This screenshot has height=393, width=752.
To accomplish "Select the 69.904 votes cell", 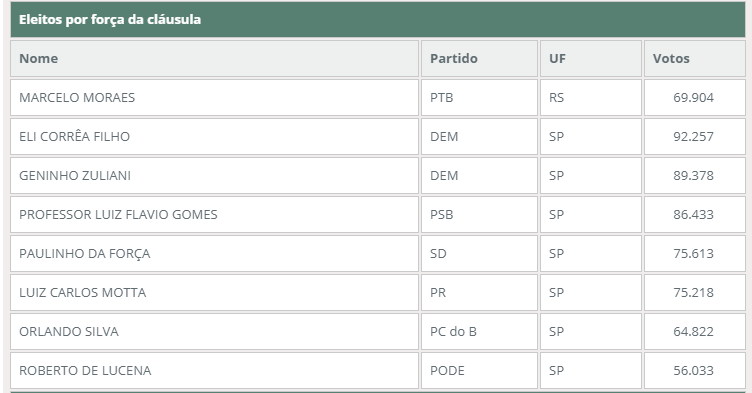I will tap(694, 97).
